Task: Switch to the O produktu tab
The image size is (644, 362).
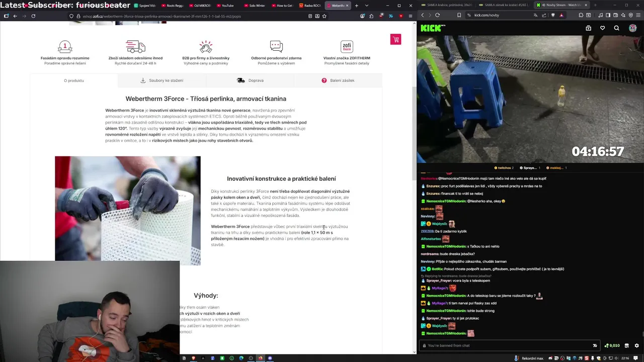Action: [x=74, y=80]
